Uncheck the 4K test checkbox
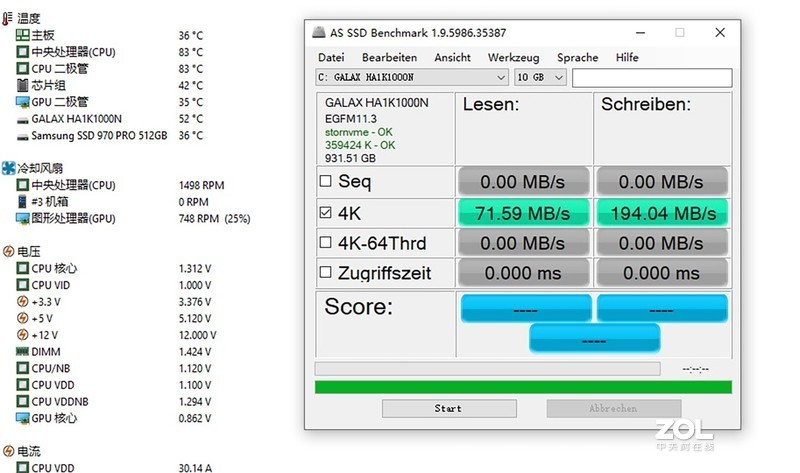Screen dimensions: 800x473 click(325, 212)
